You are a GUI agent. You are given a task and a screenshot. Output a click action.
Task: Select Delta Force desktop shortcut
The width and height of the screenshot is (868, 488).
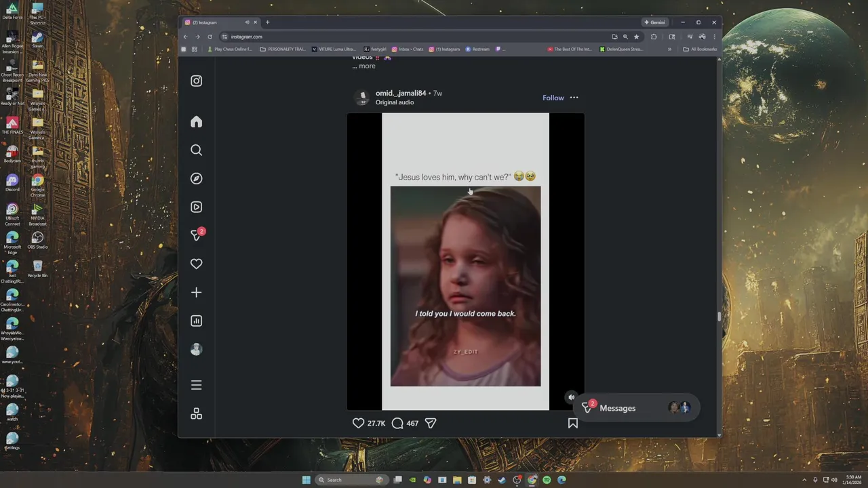point(12,12)
